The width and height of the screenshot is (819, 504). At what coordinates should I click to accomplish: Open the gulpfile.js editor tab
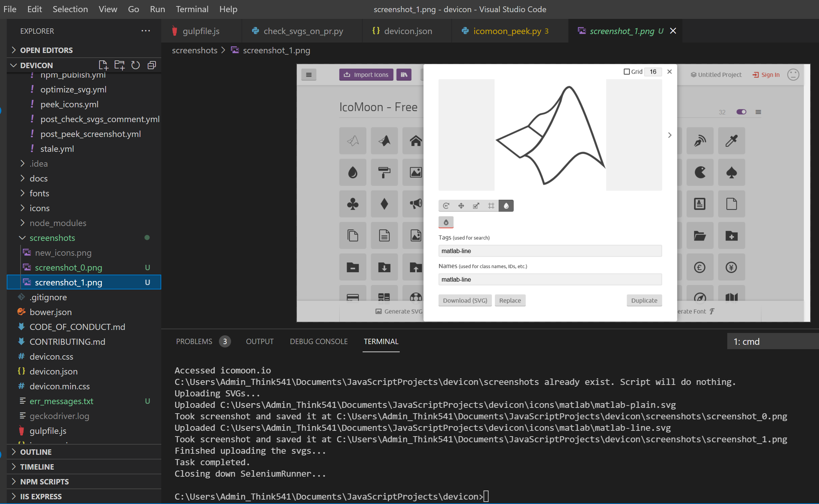tap(201, 31)
